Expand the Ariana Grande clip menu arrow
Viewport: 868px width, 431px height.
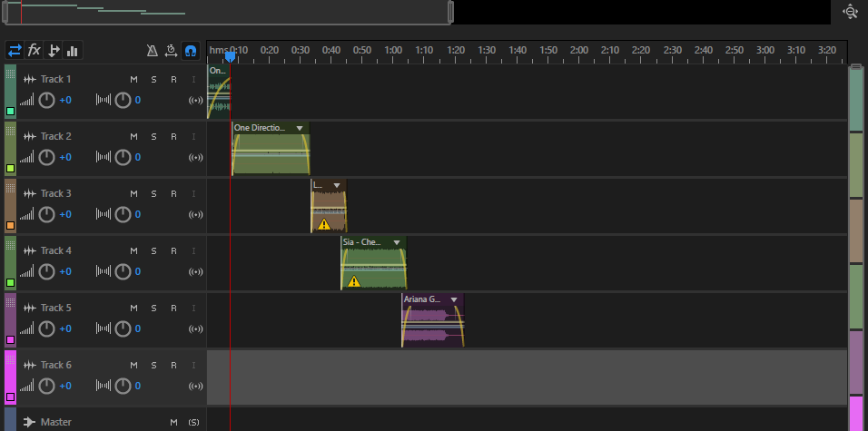454,299
